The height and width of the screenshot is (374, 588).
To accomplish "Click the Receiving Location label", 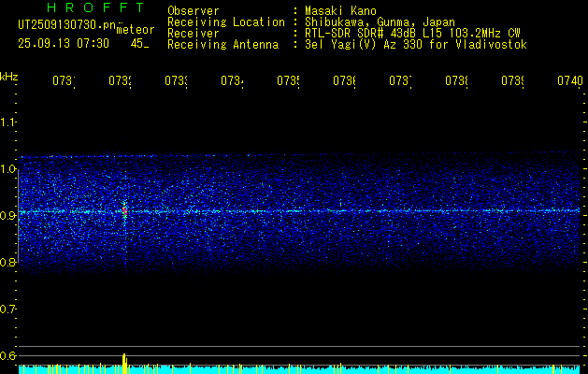I will (x=226, y=22).
